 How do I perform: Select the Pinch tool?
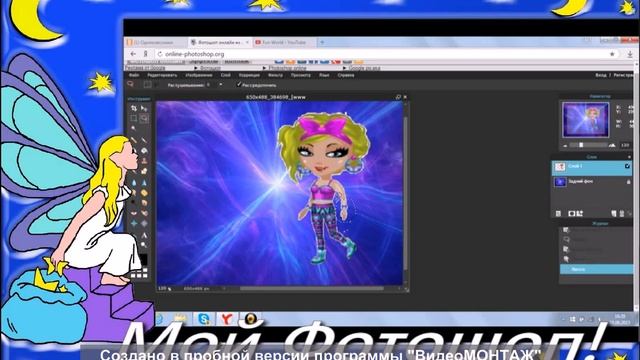click(144, 223)
